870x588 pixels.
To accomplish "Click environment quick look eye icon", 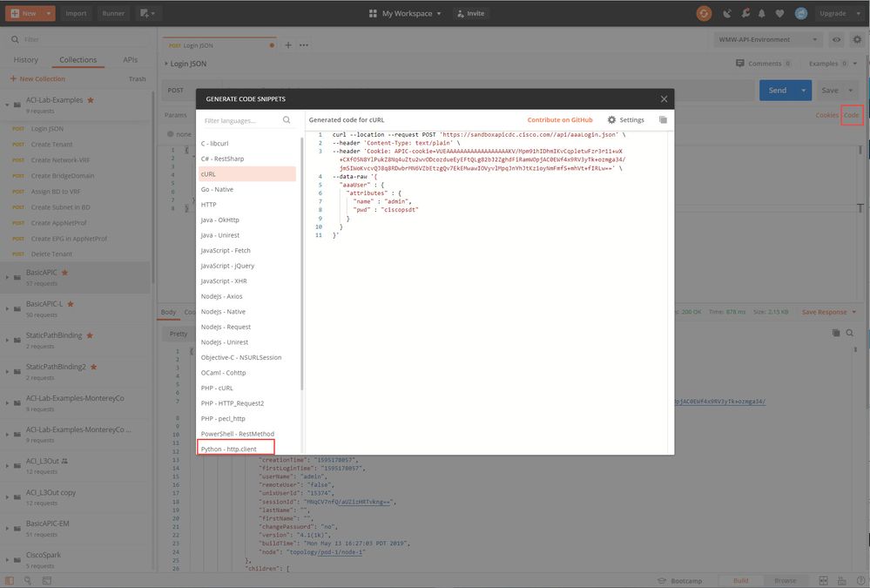I will click(x=836, y=39).
